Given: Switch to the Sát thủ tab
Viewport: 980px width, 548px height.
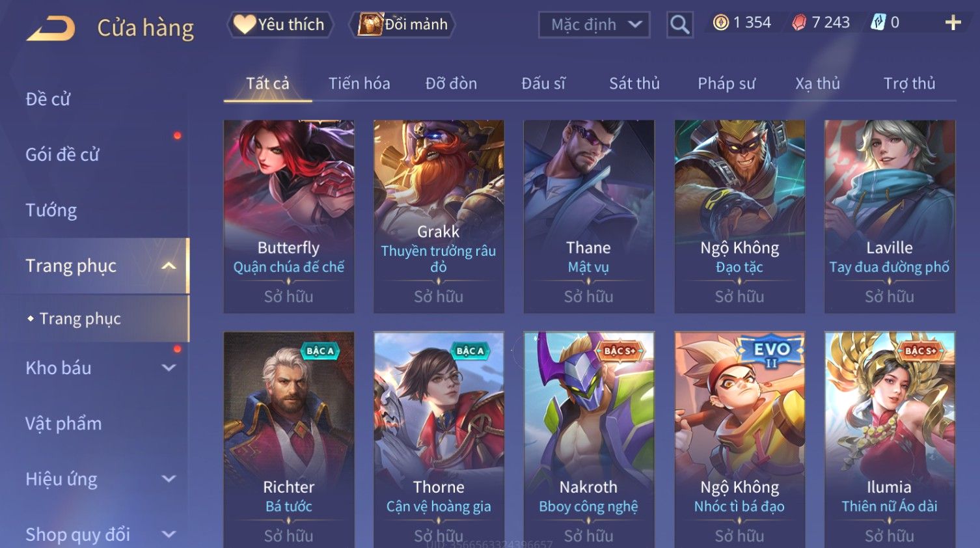Looking at the screenshot, I should click(634, 83).
